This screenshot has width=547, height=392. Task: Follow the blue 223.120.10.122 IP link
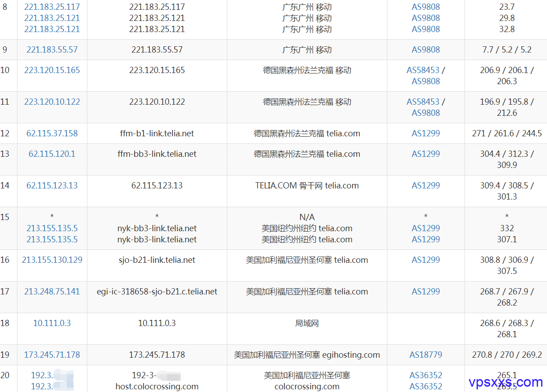pyautogui.click(x=52, y=102)
